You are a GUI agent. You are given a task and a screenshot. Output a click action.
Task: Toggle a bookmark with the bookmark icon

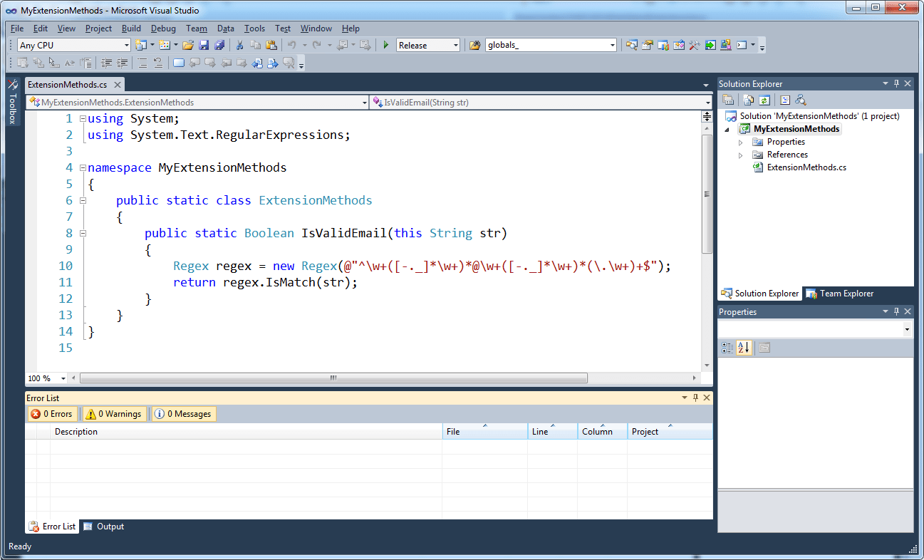click(179, 63)
